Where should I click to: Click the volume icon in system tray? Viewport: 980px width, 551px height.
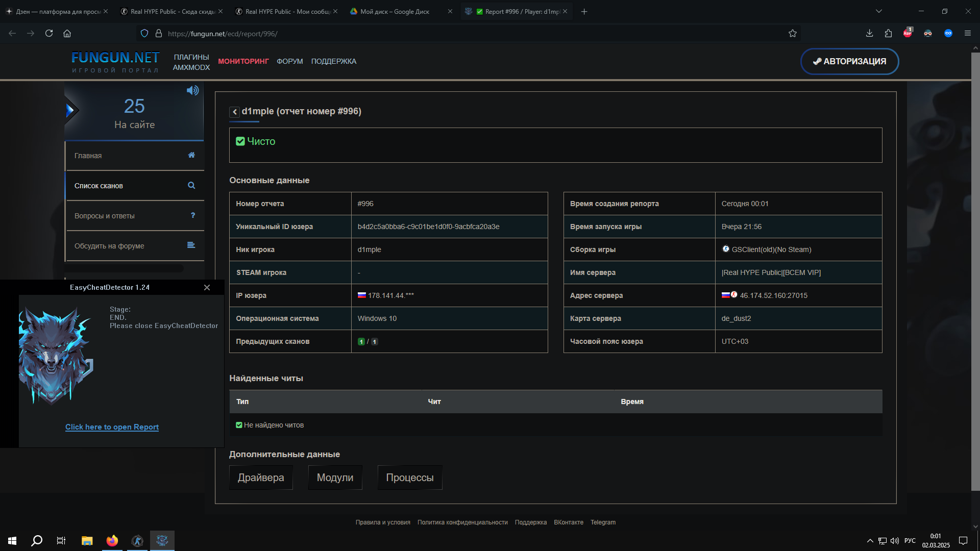pos(895,541)
